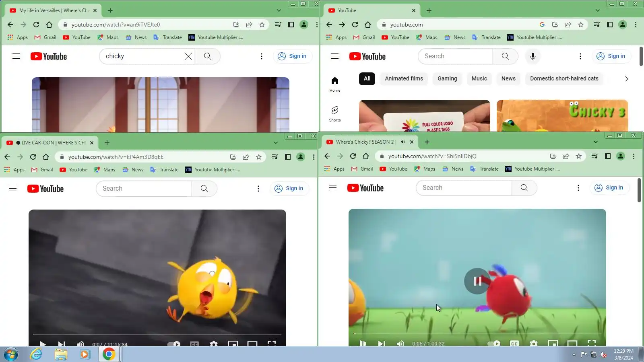
Task: Toggle autoplay in the SEASON 2 video player
Action: [493, 343]
